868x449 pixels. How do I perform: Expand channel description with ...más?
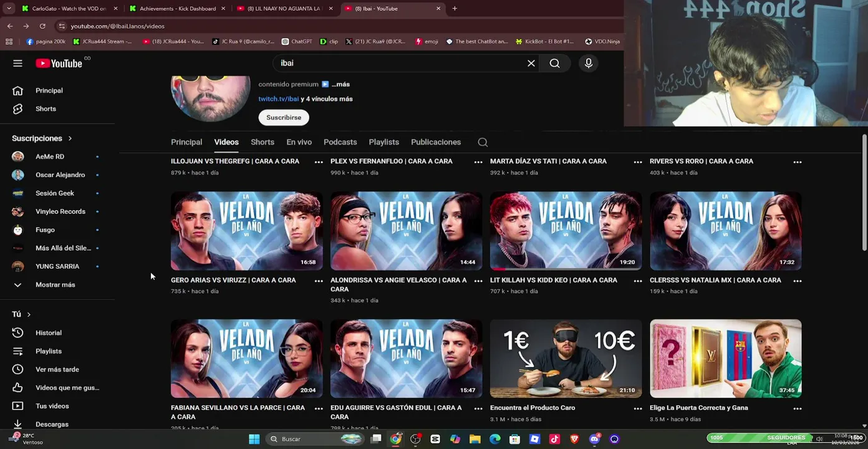pos(340,84)
